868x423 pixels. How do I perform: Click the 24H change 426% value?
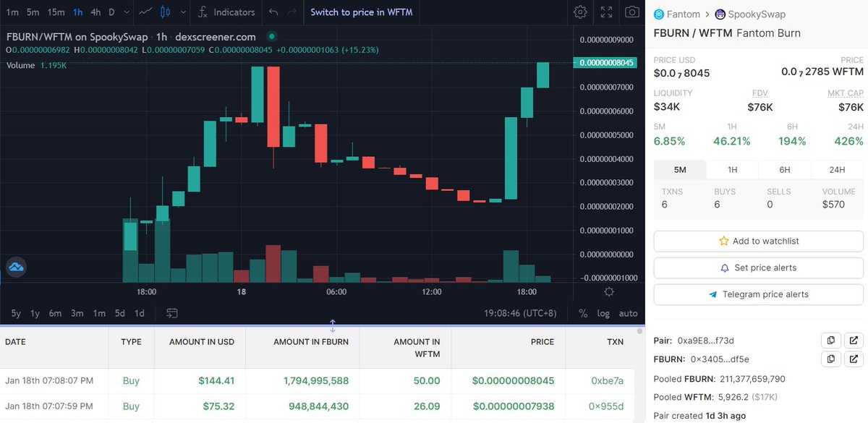click(849, 141)
